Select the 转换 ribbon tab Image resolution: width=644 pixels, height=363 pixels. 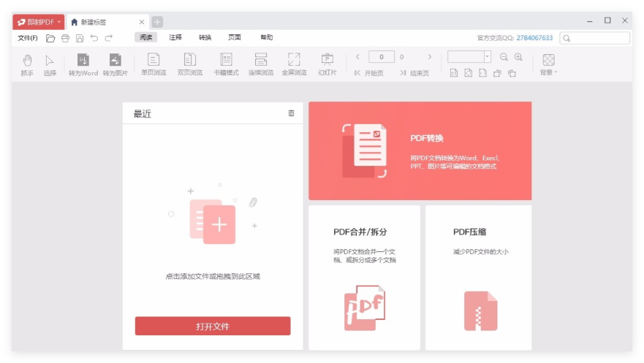(205, 37)
